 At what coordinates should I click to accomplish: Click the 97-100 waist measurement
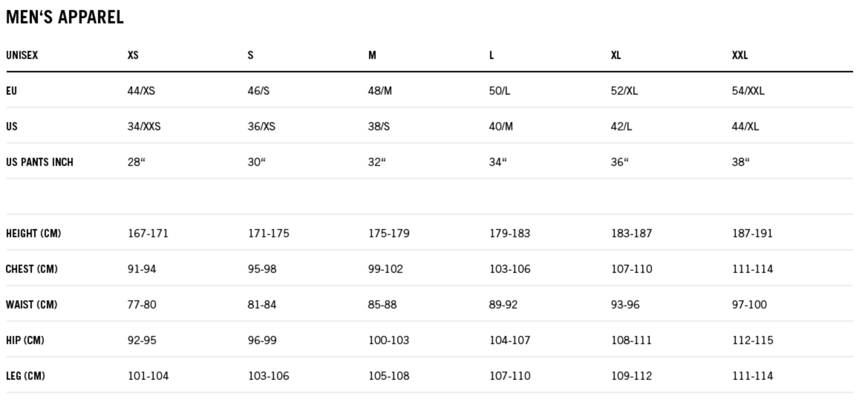(x=749, y=305)
